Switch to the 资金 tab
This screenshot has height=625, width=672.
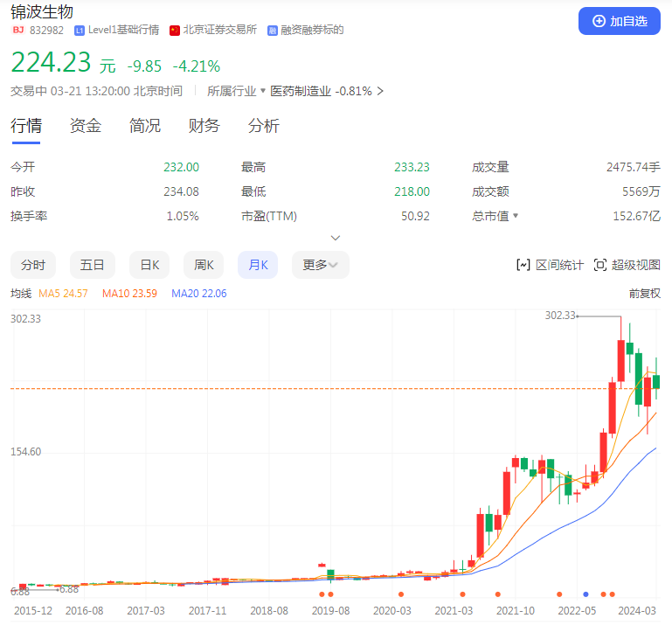point(86,126)
